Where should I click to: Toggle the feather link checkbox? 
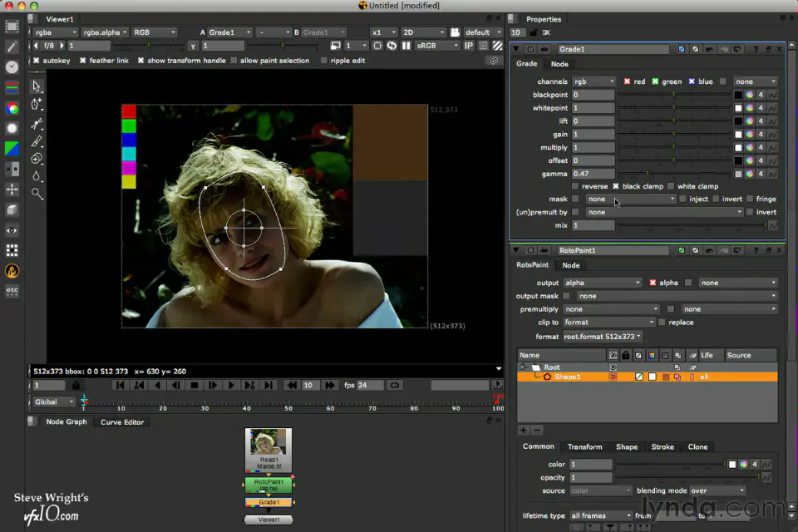pyautogui.click(x=83, y=61)
